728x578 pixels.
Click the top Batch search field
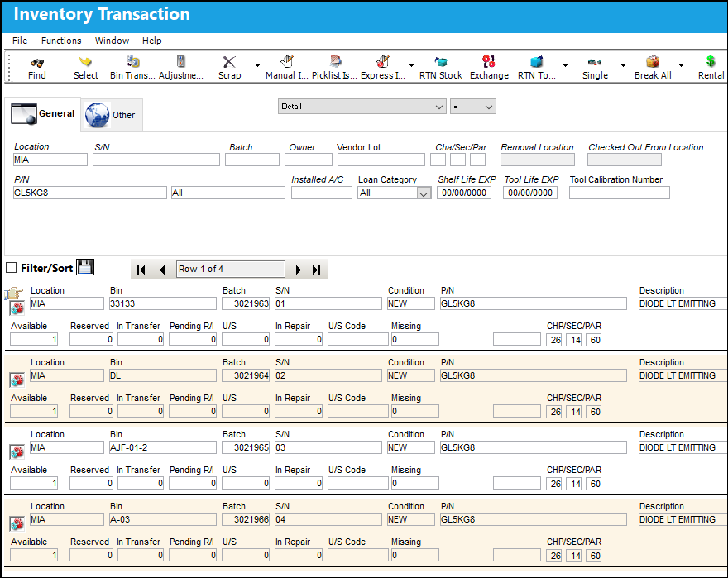[x=252, y=160]
